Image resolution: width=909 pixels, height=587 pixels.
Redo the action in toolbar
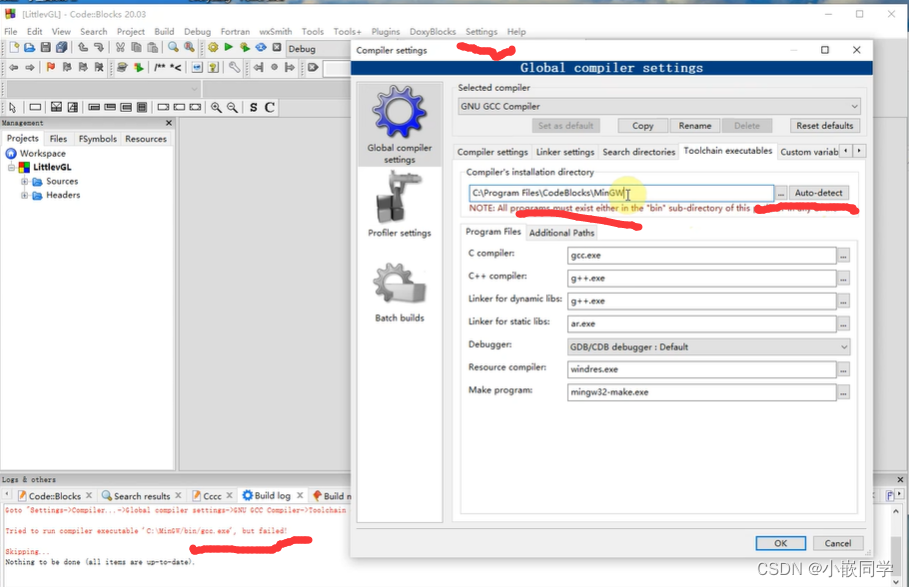(x=99, y=48)
